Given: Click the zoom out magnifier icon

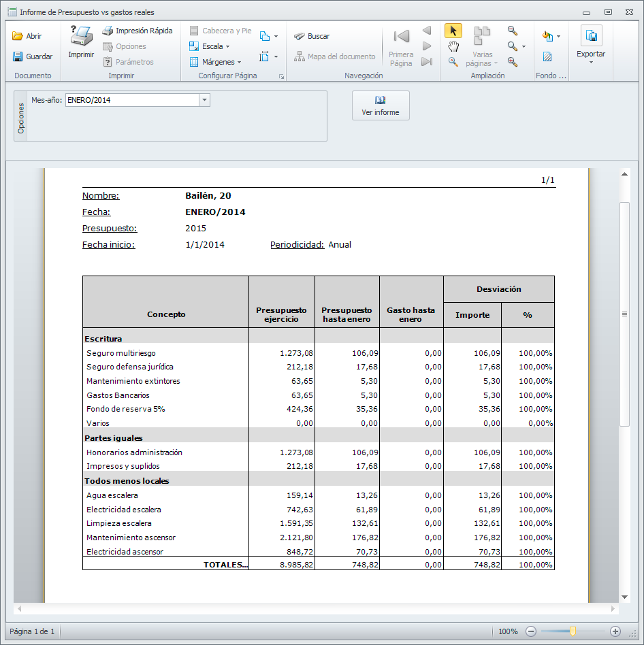Looking at the screenshot, I should coord(513,31).
